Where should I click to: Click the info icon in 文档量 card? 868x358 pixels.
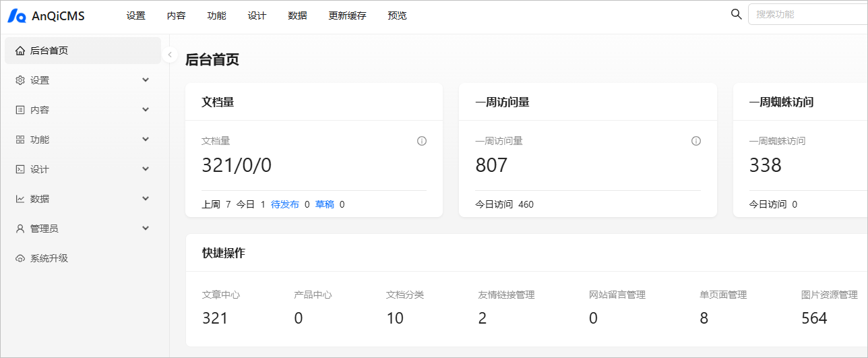tap(422, 141)
